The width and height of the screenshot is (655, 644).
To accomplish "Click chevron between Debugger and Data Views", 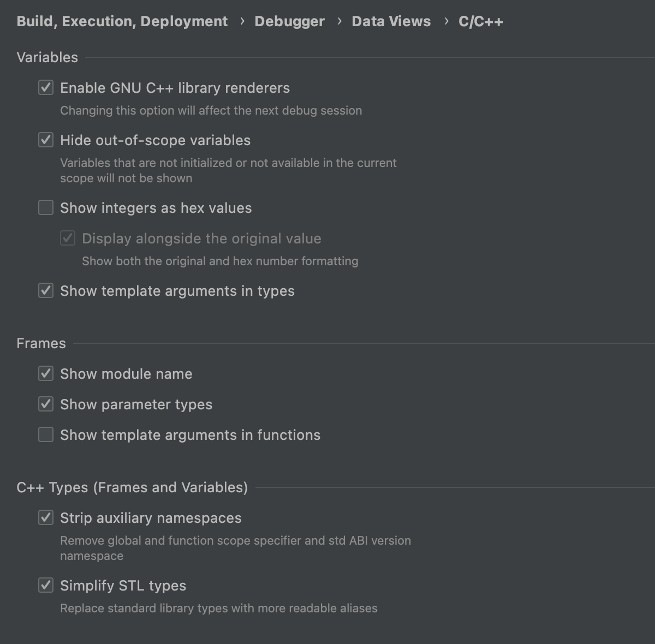I will [339, 21].
